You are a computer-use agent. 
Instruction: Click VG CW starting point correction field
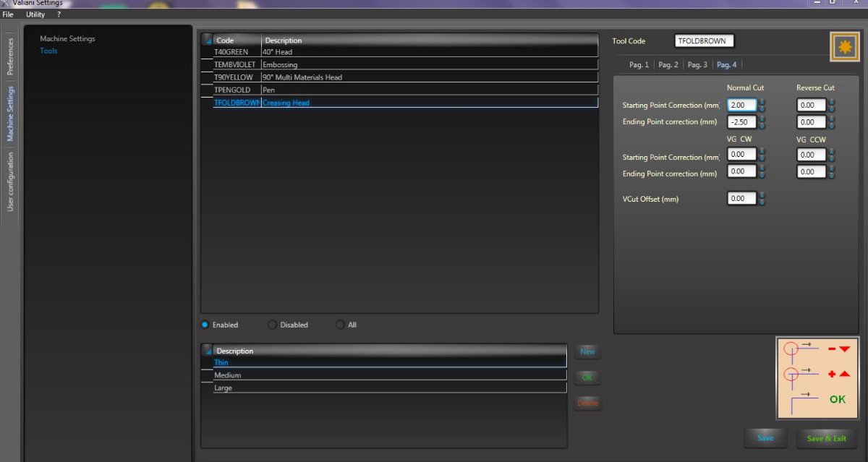(741, 155)
